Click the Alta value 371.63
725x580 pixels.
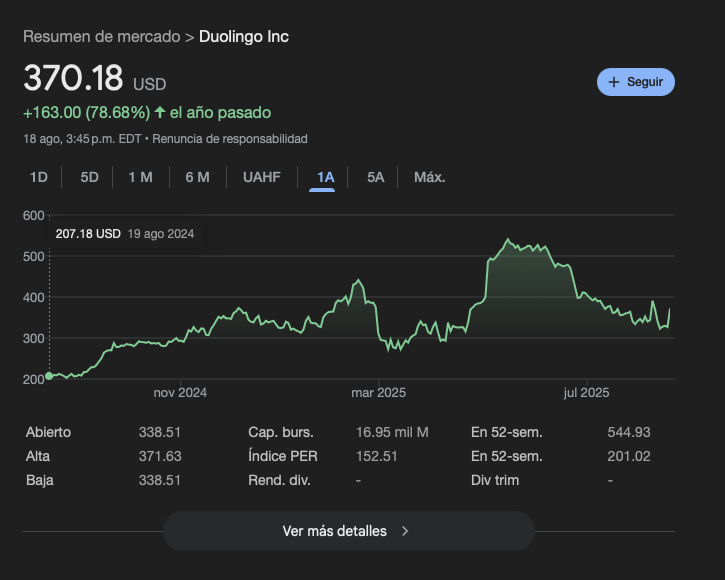160,456
